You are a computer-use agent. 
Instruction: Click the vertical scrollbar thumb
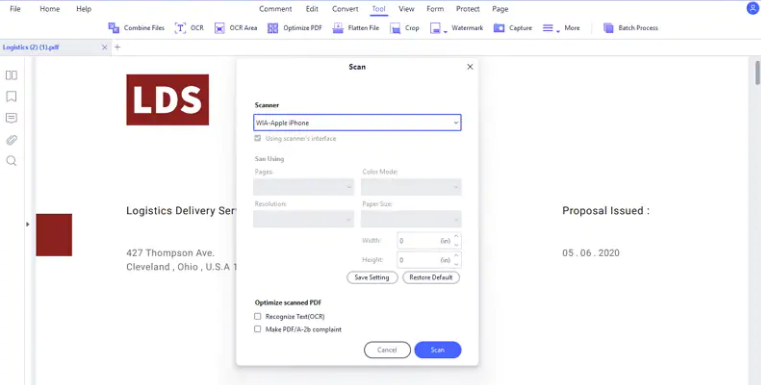(x=757, y=73)
